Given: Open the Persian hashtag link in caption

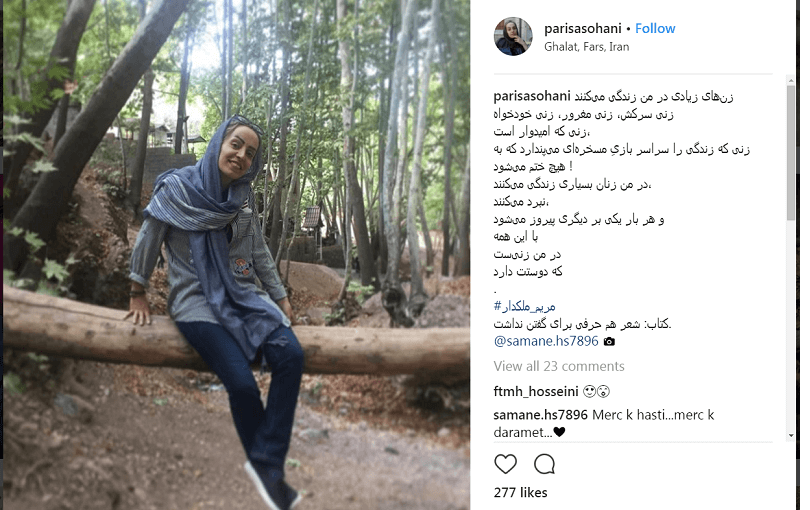Looking at the screenshot, I should (524, 306).
